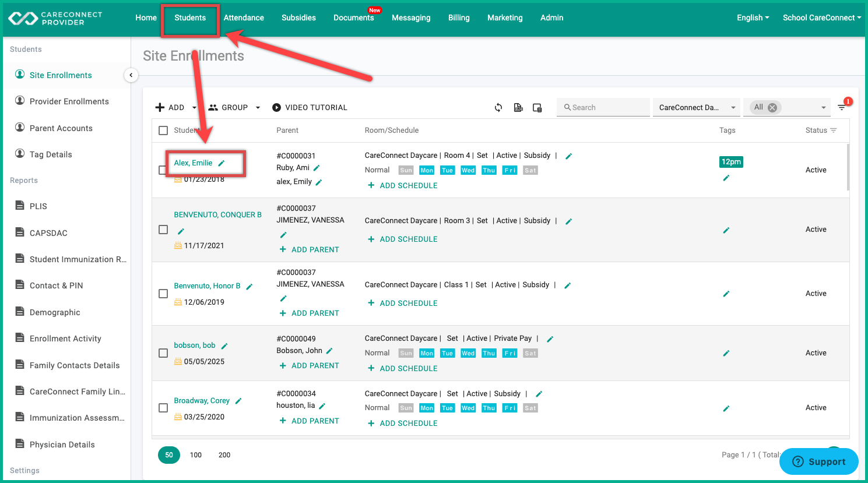The width and height of the screenshot is (868, 483).
Task: Watch the VIDEO TUTORIAL
Action: (x=310, y=108)
